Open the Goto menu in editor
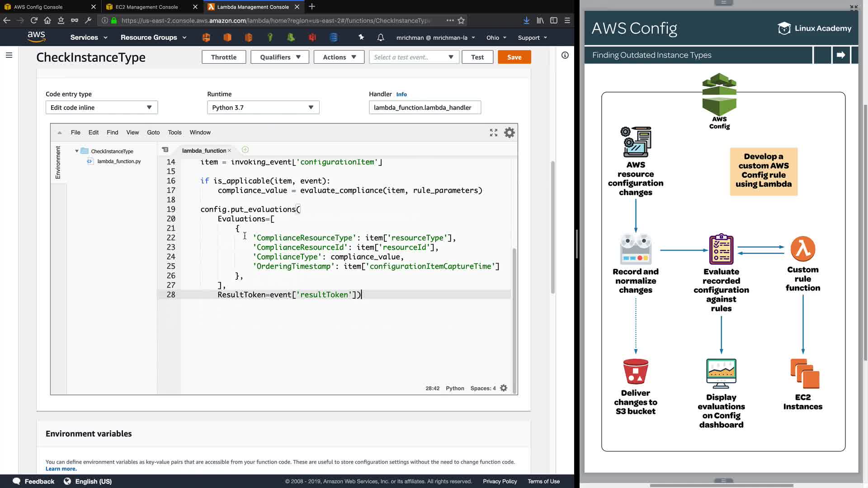The image size is (868, 488). (x=153, y=132)
